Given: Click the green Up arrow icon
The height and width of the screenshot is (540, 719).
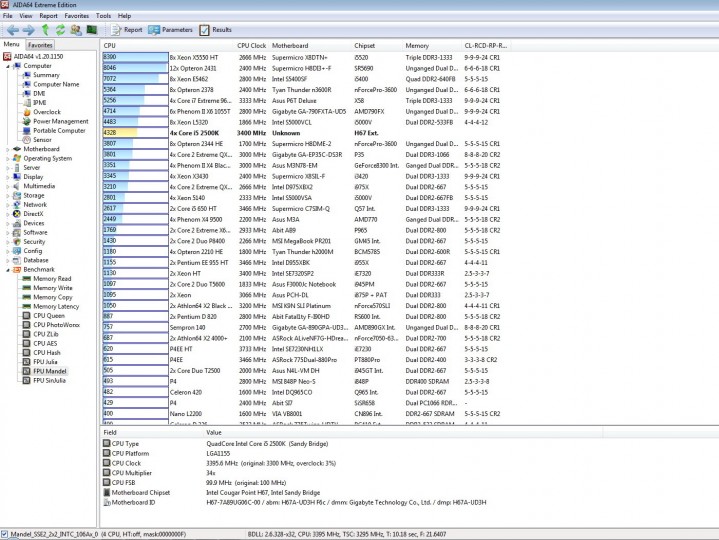Looking at the screenshot, I should (45, 30).
